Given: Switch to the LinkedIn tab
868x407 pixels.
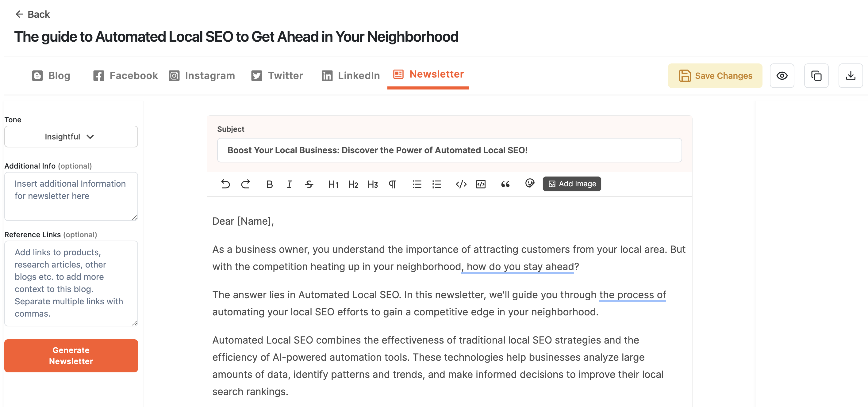Looking at the screenshot, I should (x=351, y=76).
